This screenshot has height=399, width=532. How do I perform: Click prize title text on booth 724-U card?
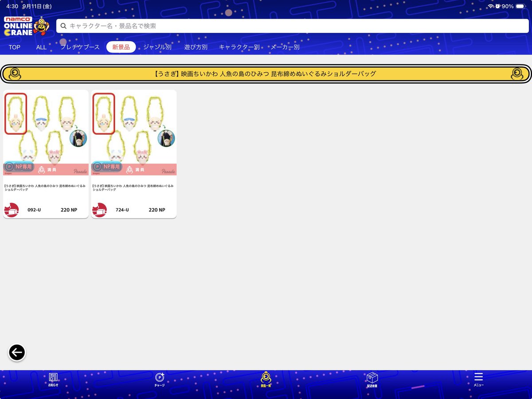(133, 188)
